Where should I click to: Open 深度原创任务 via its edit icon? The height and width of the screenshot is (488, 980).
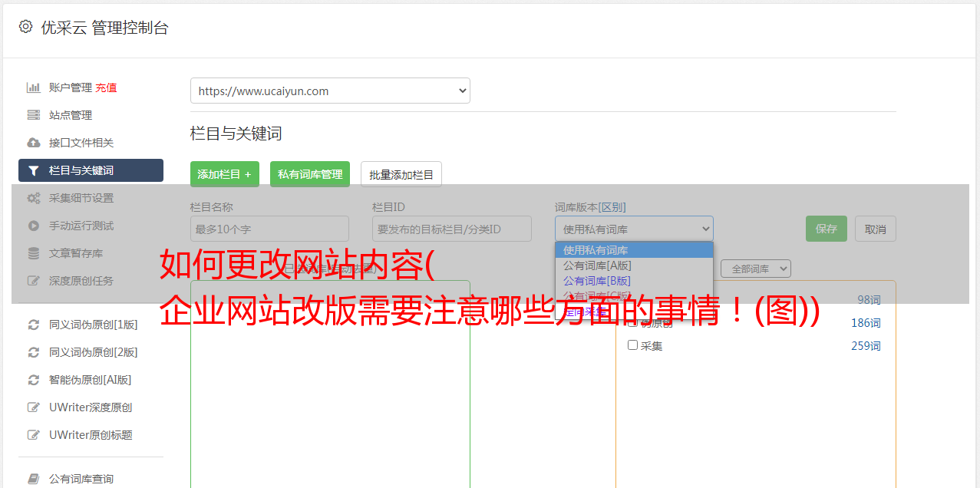coord(34,281)
